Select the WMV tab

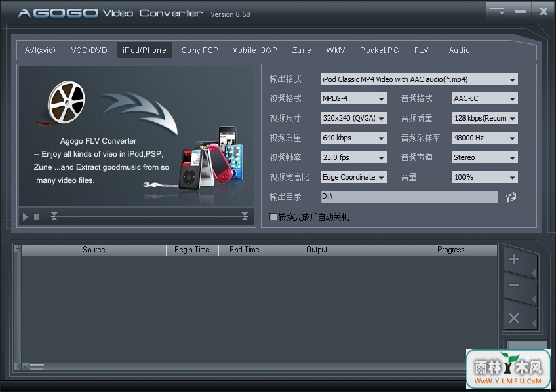[336, 50]
